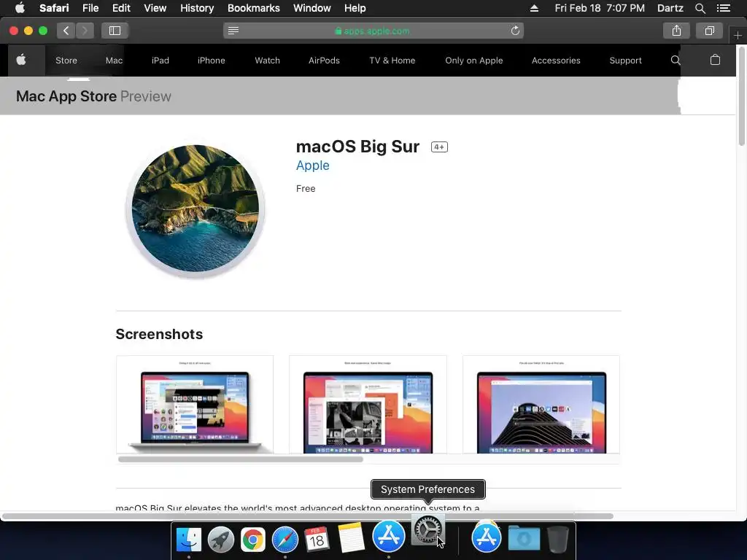The height and width of the screenshot is (560, 747).
Task: Open the third screenshot thumbnail
Action: coord(541,404)
